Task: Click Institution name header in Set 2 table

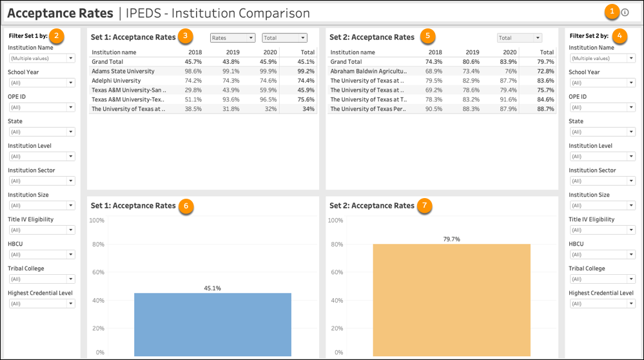Action: (x=353, y=52)
